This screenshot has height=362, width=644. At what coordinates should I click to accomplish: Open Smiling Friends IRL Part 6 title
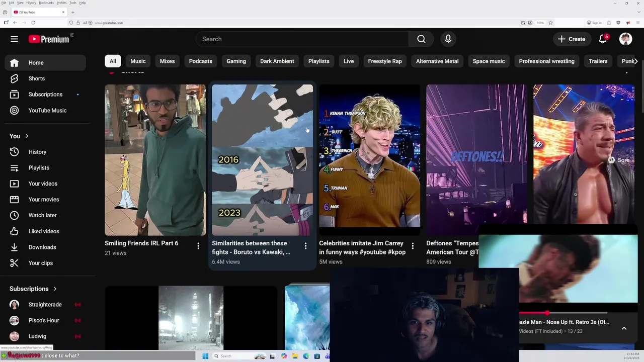point(141,243)
